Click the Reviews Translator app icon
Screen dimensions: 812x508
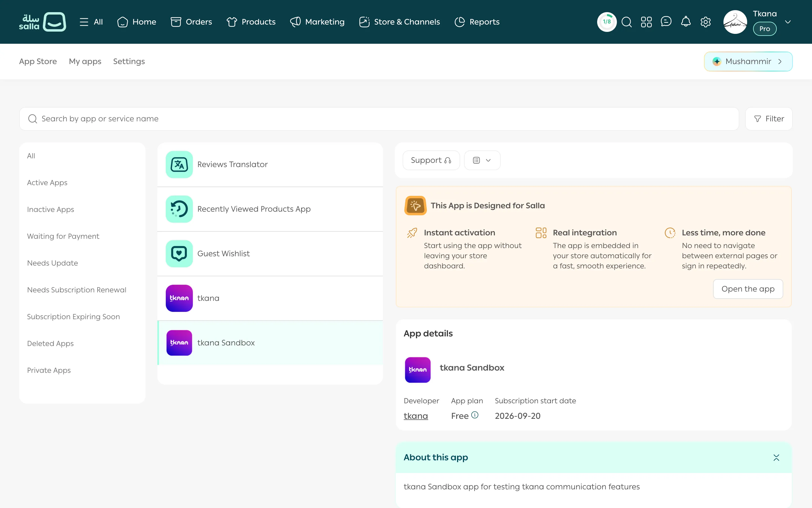click(179, 164)
